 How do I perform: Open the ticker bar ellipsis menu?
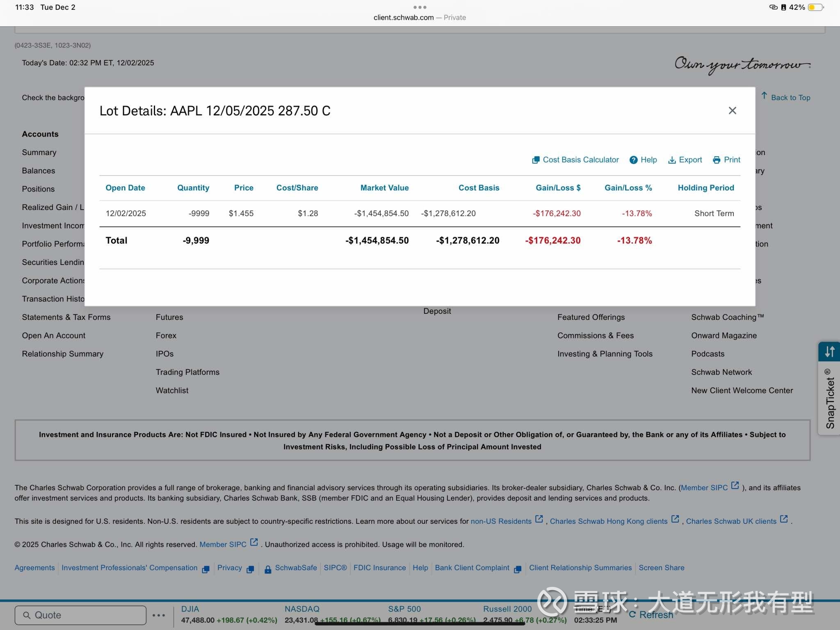(159, 615)
